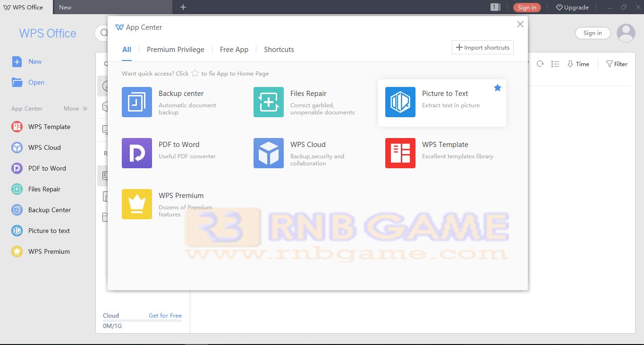Image resolution: width=644 pixels, height=345 pixels.
Task: Open WPS Cloud from the sidebar
Action: (x=36, y=147)
